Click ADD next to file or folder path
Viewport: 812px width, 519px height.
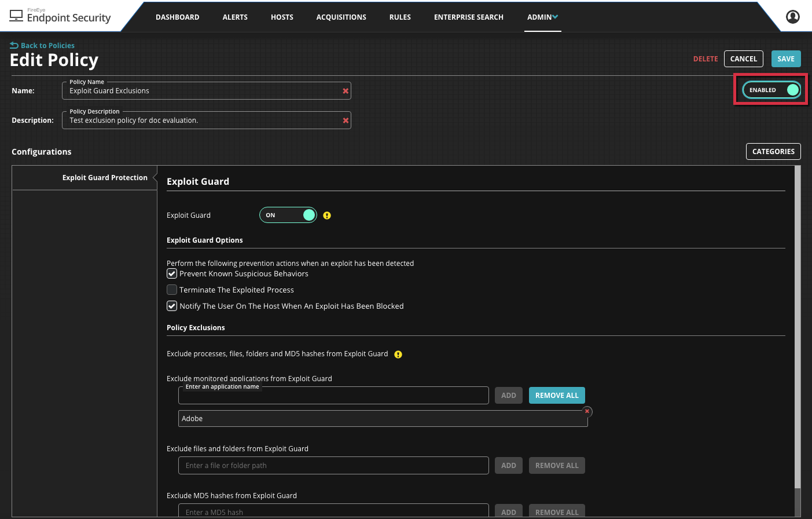[509, 466]
